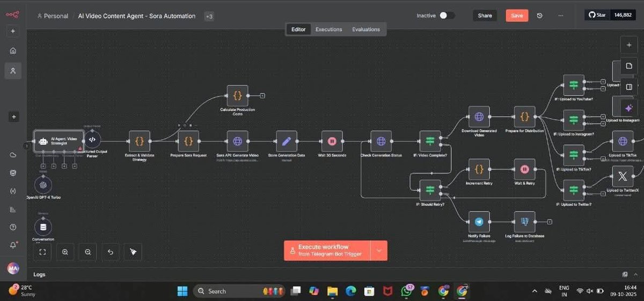Expand the +3 tags badge

tap(209, 16)
